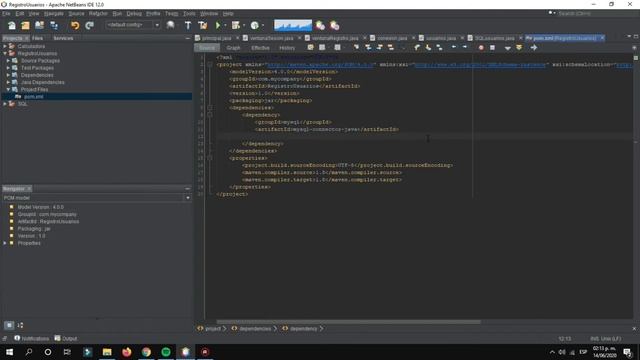
Task: Open Chrome from the taskbar
Action: pos(146,352)
